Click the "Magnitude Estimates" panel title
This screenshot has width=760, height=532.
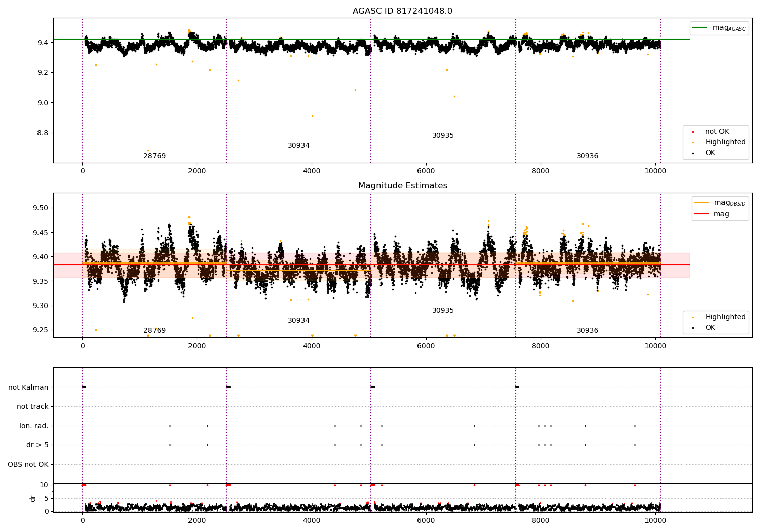click(x=402, y=186)
